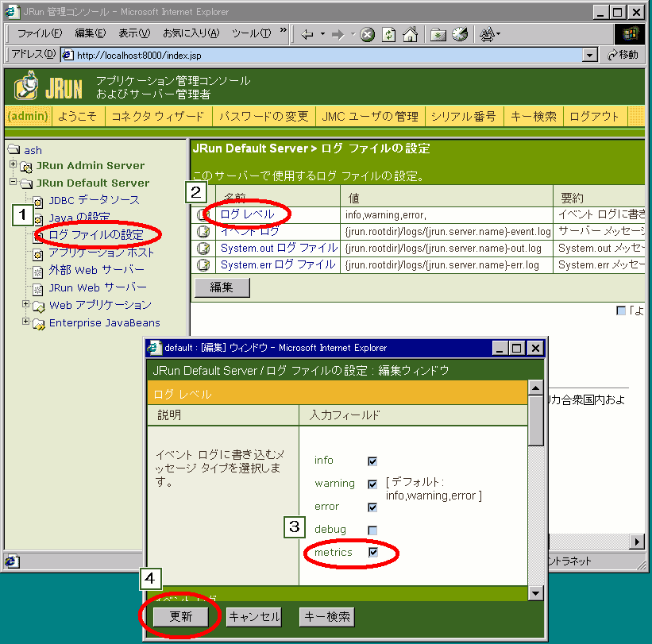
Task: Expand the Enterprise JavaBeans node
Action: (25, 322)
